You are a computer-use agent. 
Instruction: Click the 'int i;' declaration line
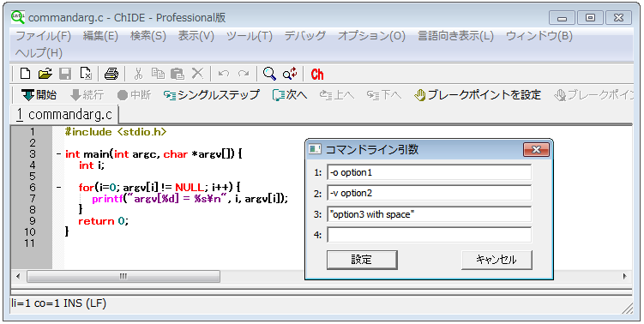92,165
